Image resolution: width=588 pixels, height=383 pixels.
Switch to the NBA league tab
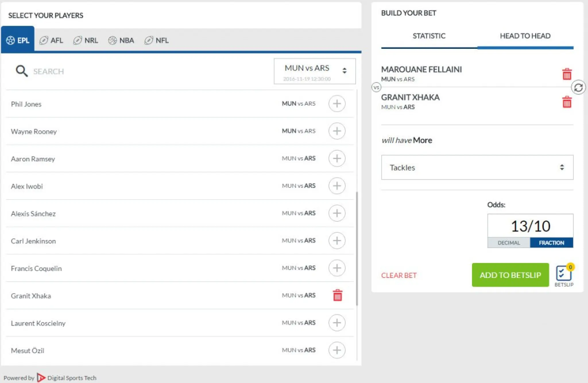pos(121,40)
